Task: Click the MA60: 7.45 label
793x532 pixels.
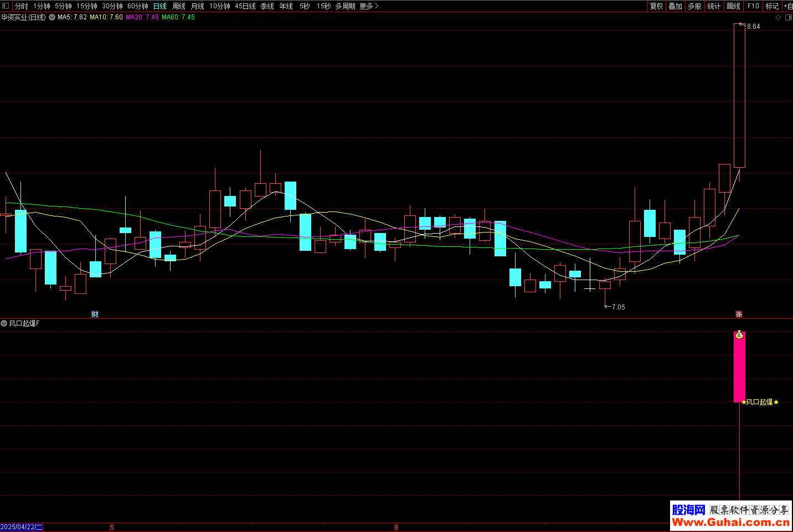Action: [x=178, y=18]
